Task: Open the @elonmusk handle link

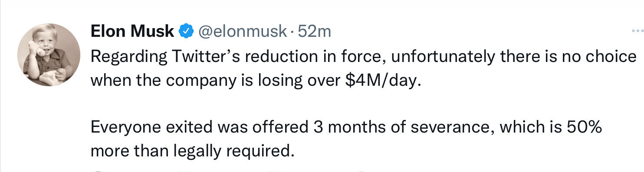Action: coord(243,32)
